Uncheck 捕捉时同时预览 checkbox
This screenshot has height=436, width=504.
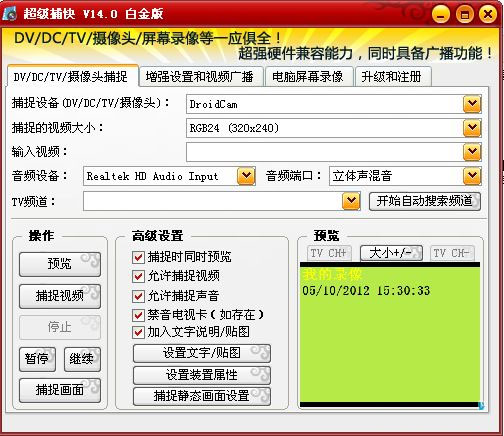point(138,257)
